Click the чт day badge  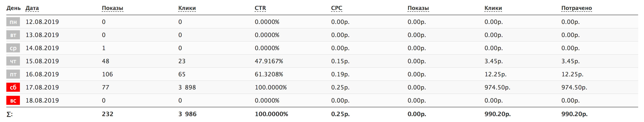[x=13, y=61]
